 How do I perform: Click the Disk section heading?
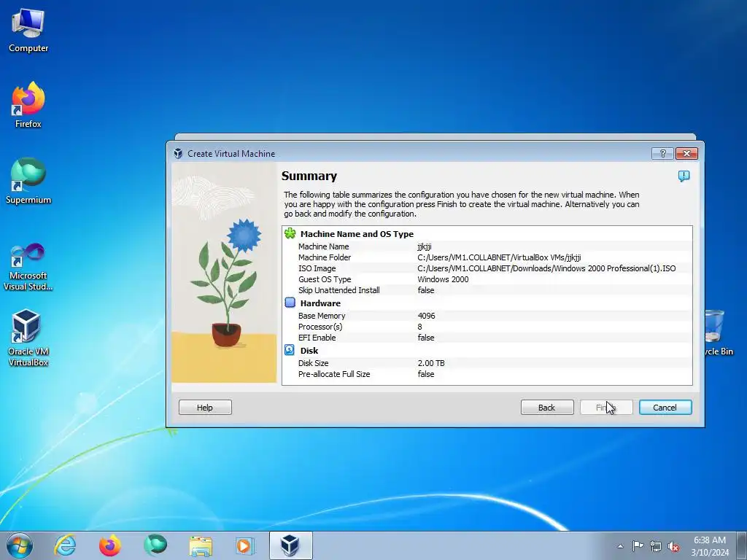pos(309,351)
